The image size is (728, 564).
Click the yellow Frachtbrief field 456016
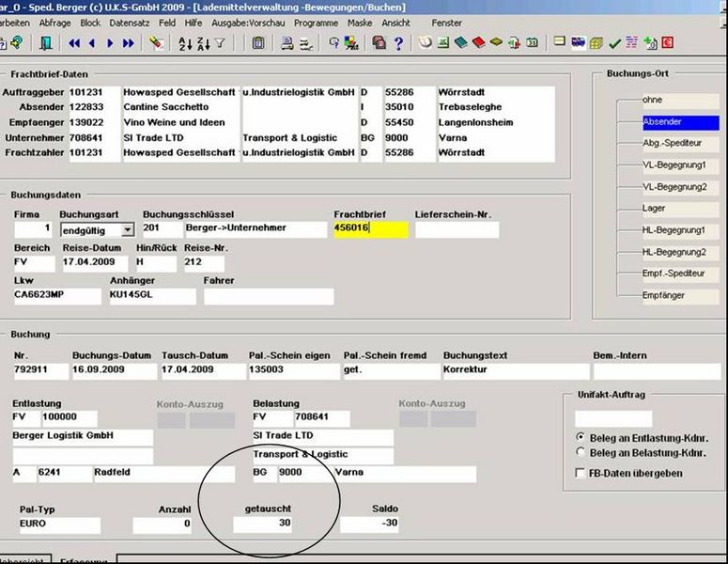point(371,229)
